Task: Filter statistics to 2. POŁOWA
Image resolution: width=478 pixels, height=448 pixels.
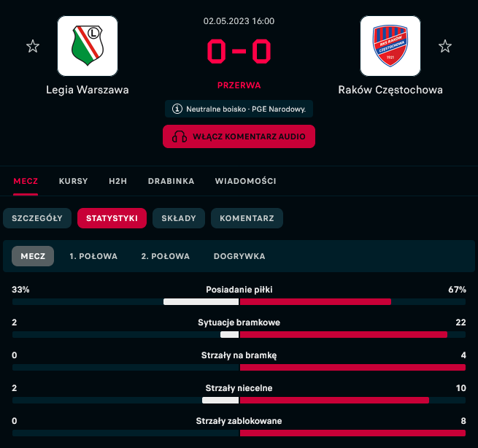Action: pos(166,256)
